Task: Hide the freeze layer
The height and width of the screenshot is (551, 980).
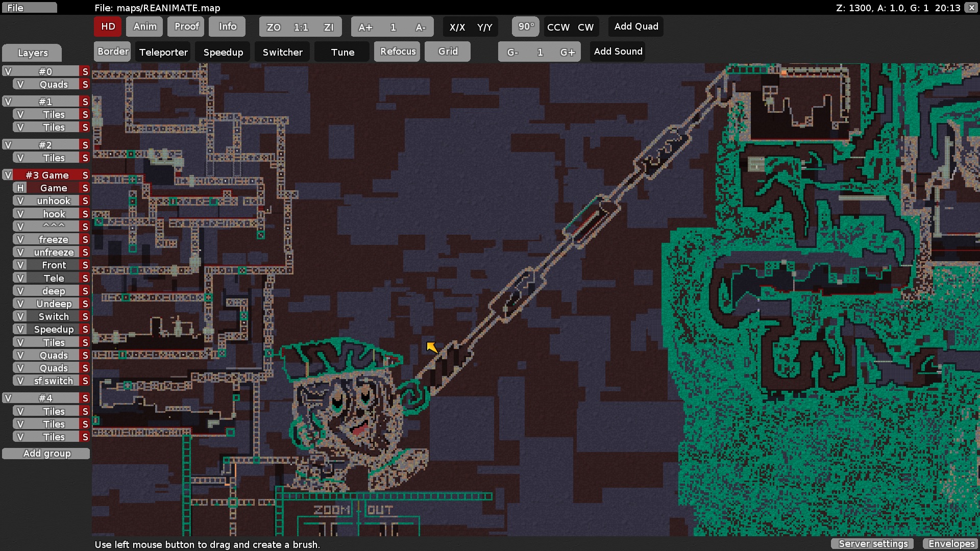Action: 20,239
